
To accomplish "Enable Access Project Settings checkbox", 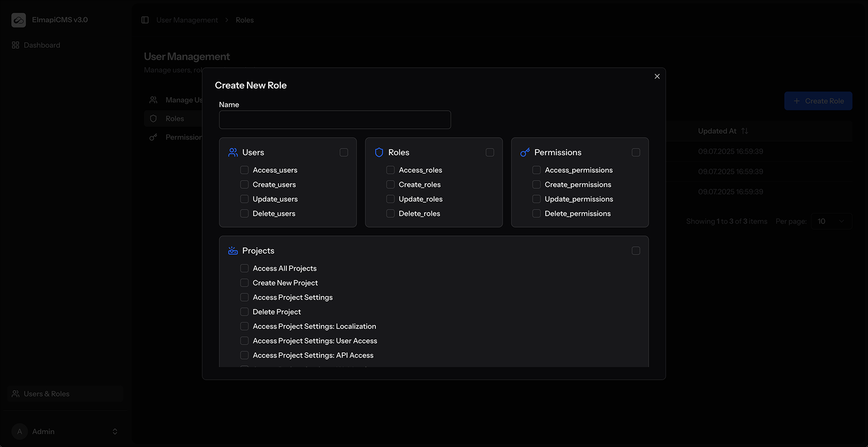I will pyautogui.click(x=244, y=297).
